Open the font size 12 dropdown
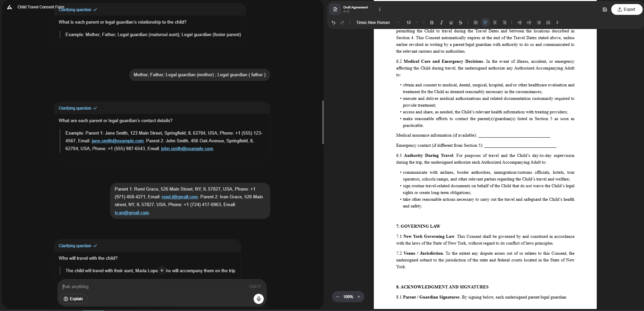Image resolution: width=644 pixels, height=311 pixels. (x=412, y=23)
